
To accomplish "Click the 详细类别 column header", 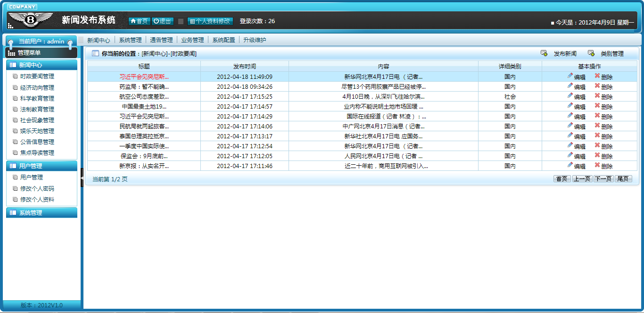I will coord(510,67).
